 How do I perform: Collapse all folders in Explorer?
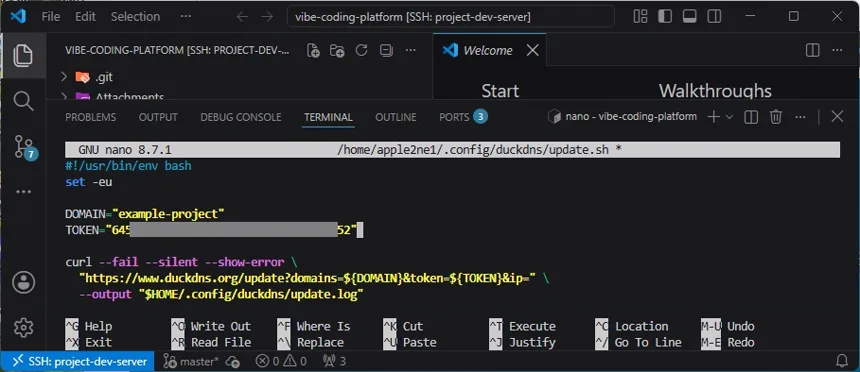386,50
